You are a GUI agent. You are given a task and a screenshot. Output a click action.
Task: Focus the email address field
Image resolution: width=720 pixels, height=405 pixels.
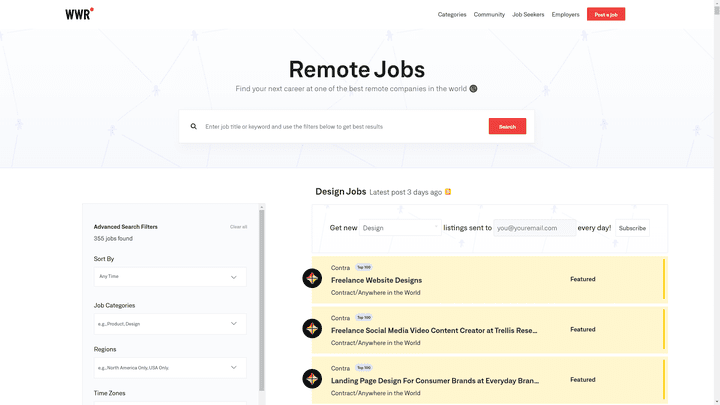tap(534, 228)
